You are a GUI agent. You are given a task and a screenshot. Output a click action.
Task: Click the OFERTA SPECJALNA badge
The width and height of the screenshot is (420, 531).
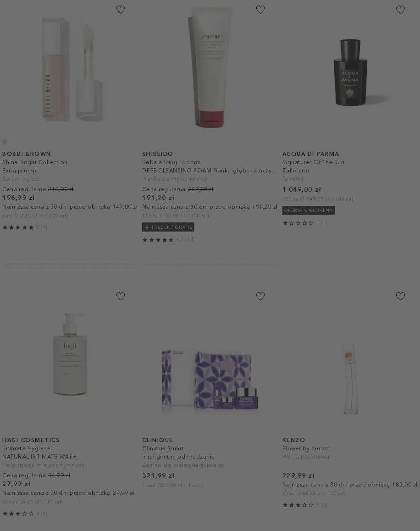308,210
